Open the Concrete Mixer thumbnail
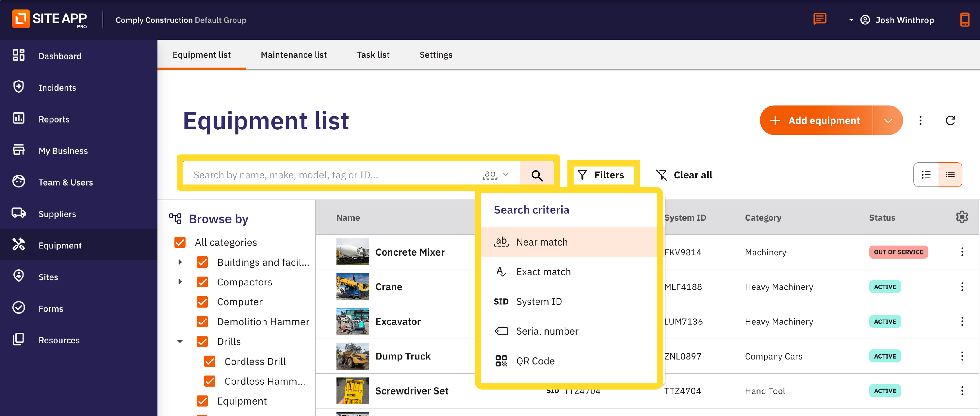This screenshot has height=416, width=980. pos(352,252)
